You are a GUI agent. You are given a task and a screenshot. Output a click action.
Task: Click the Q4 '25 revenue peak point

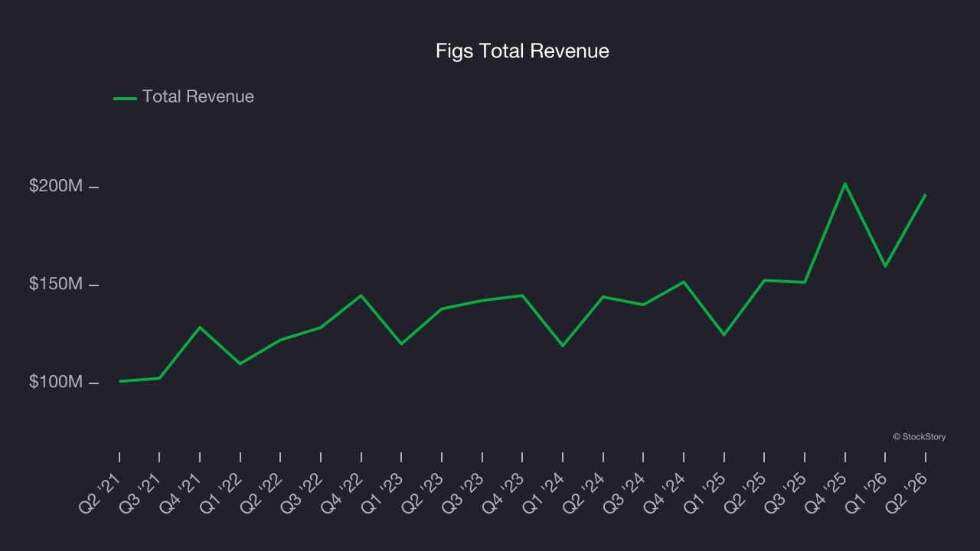[x=844, y=184]
